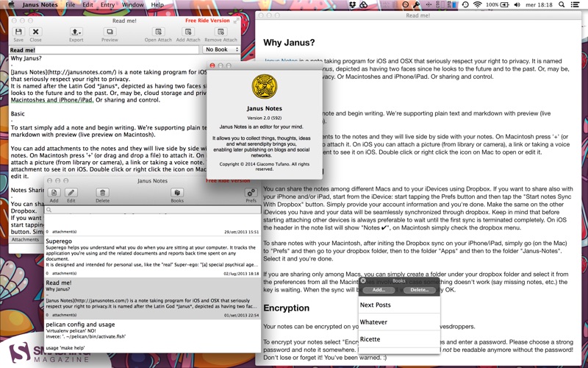
Task: Open the Edit menu
Action: [87, 4]
